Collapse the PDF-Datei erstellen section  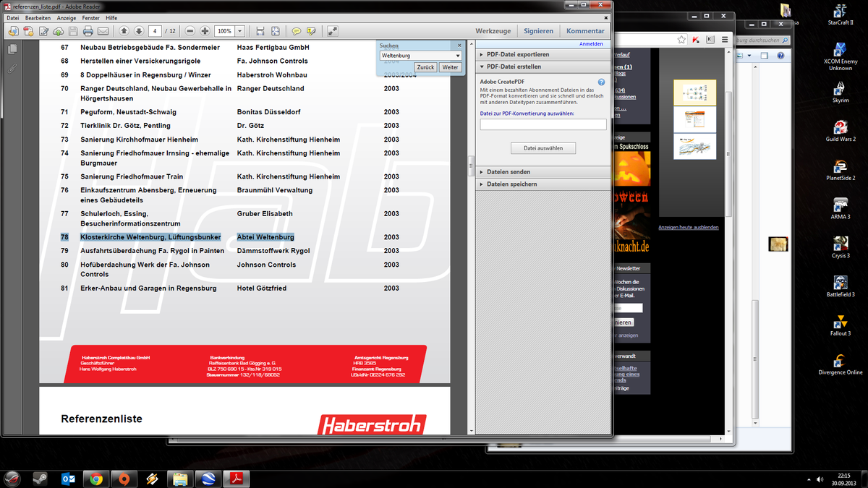tap(542, 67)
